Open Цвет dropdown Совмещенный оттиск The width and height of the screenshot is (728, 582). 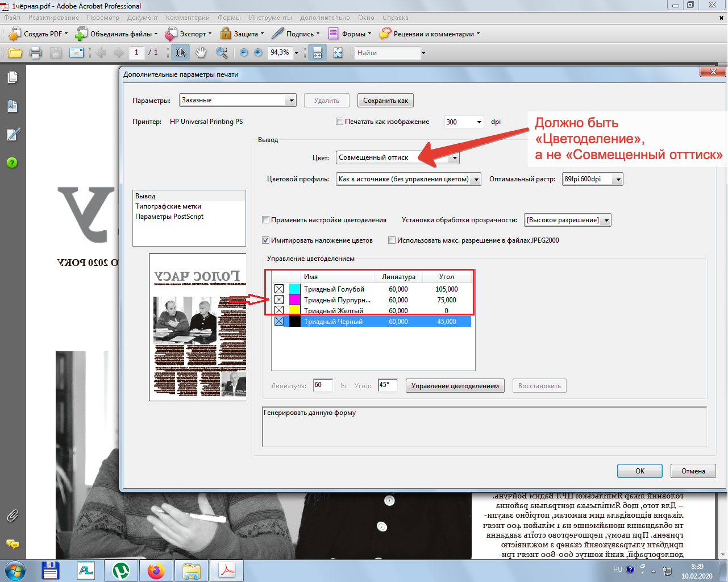pos(398,158)
